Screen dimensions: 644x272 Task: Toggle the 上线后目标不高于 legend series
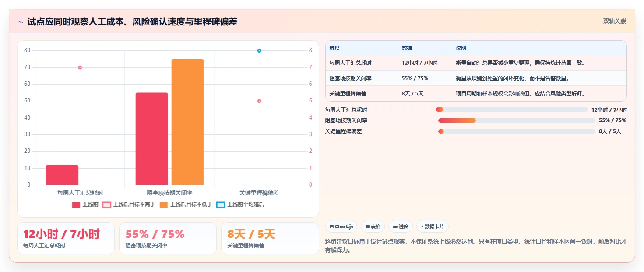(x=129, y=205)
